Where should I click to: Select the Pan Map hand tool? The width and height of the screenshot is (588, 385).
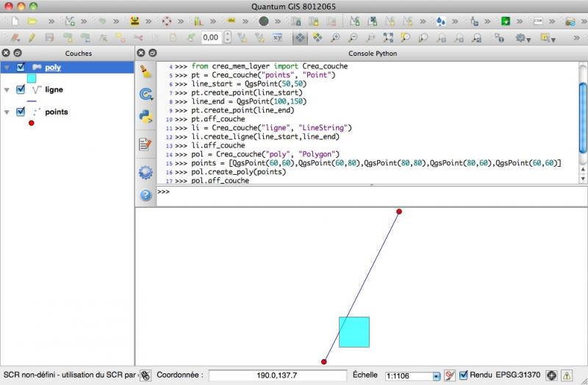click(300, 37)
